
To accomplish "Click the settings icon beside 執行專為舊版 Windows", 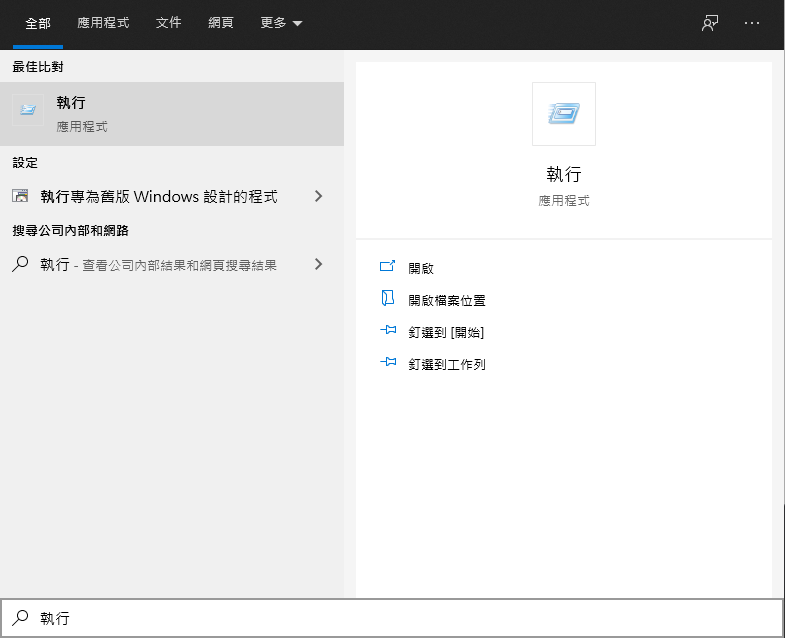I will (20, 196).
